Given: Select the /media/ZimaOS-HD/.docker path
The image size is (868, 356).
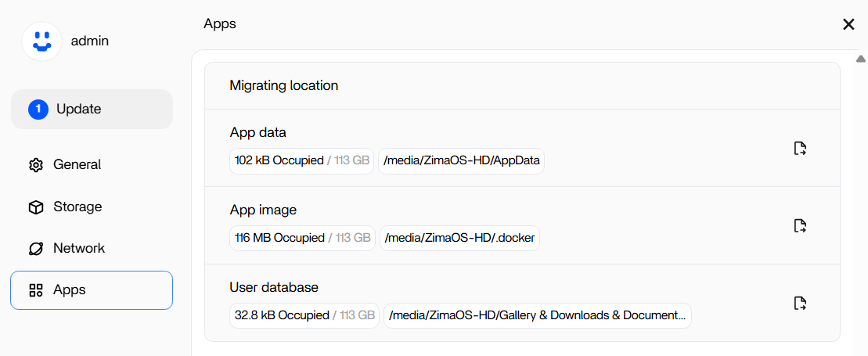Looking at the screenshot, I should (x=459, y=238).
